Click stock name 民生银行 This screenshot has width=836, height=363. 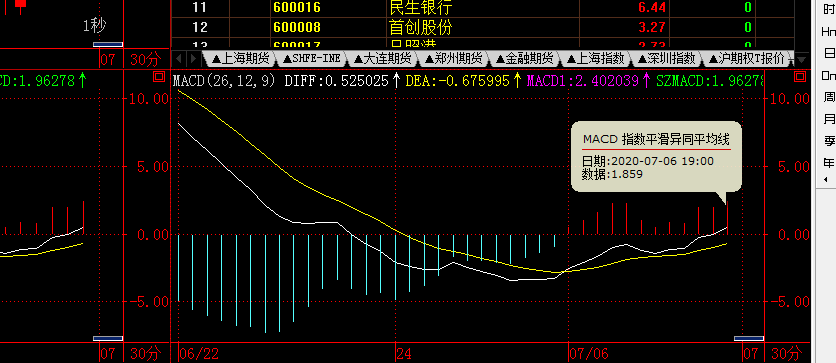coord(421,7)
